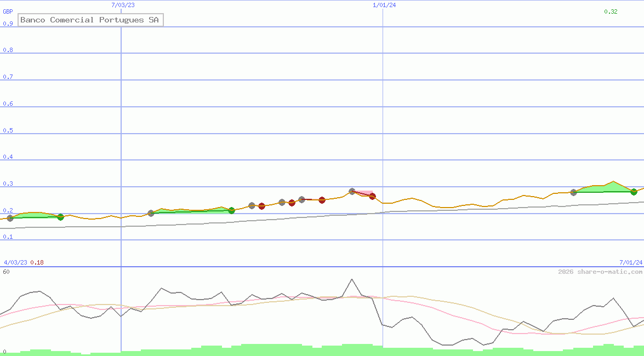Click the GBP currency label
Viewport: 644px width, 356px height.
8,12
